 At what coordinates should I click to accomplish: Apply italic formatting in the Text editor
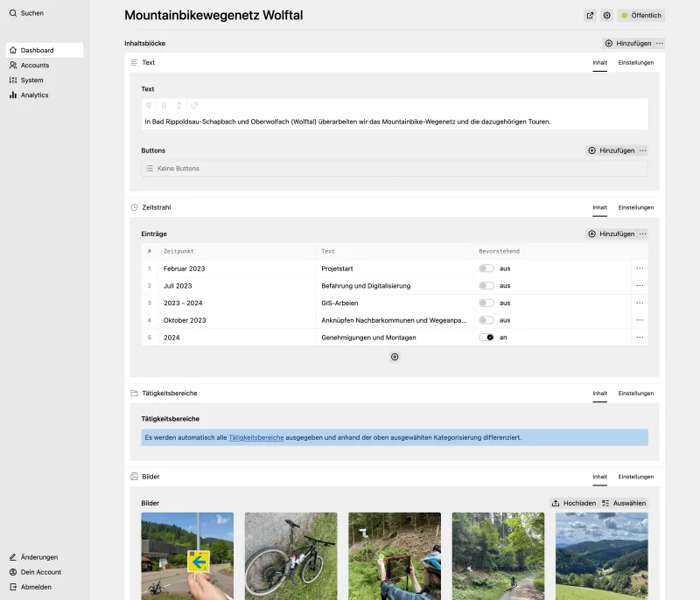[x=178, y=105]
